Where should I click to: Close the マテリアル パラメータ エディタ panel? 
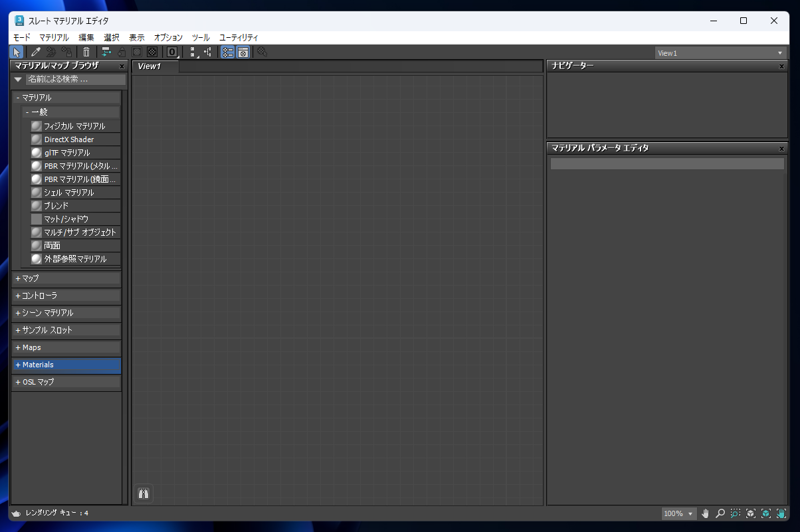pyautogui.click(x=782, y=148)
